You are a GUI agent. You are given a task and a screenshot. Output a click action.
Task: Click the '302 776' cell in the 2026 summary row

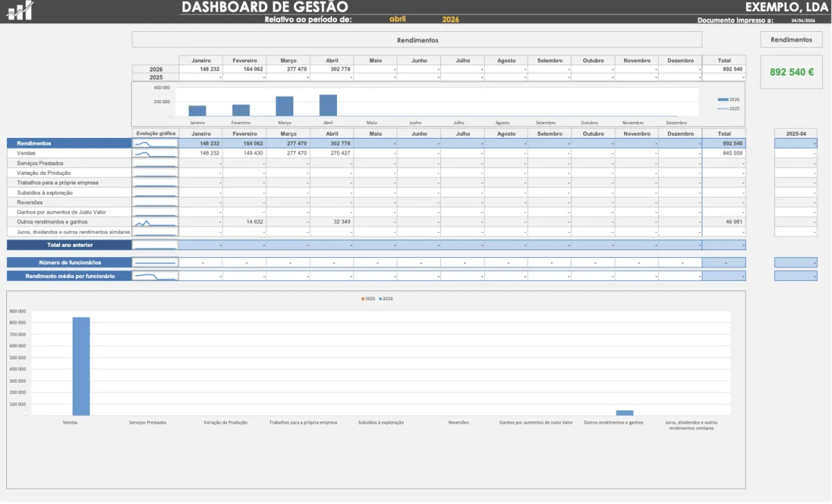click(332, 69)
